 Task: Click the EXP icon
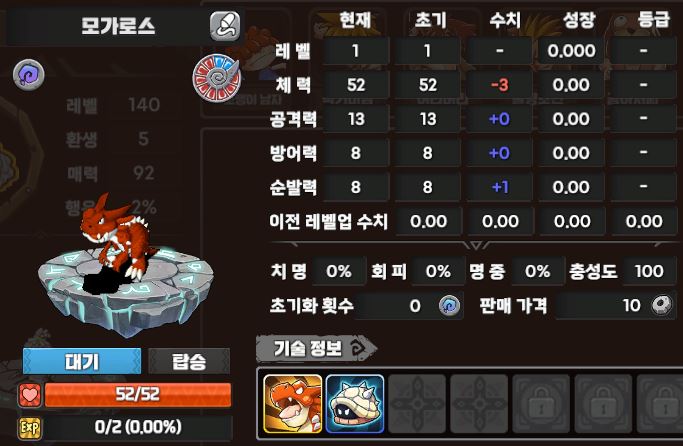(30, 428)
